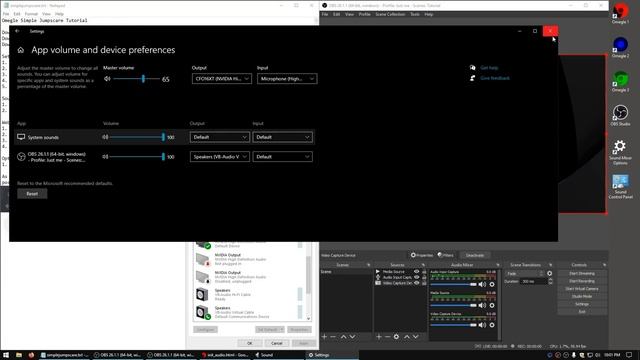This screenshot has width=640, height=360.
Task: Toggle visibility of Media Source
Action: [417, 271]
